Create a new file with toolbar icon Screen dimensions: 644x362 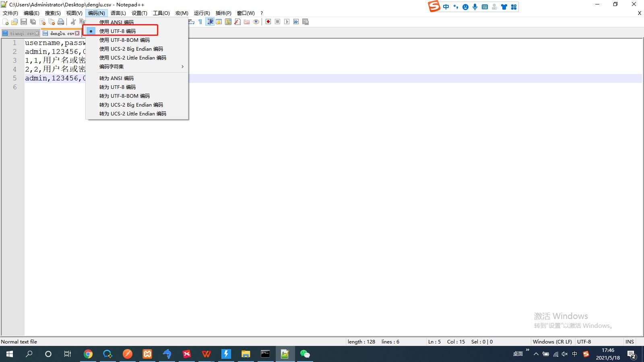pos(6,22)
